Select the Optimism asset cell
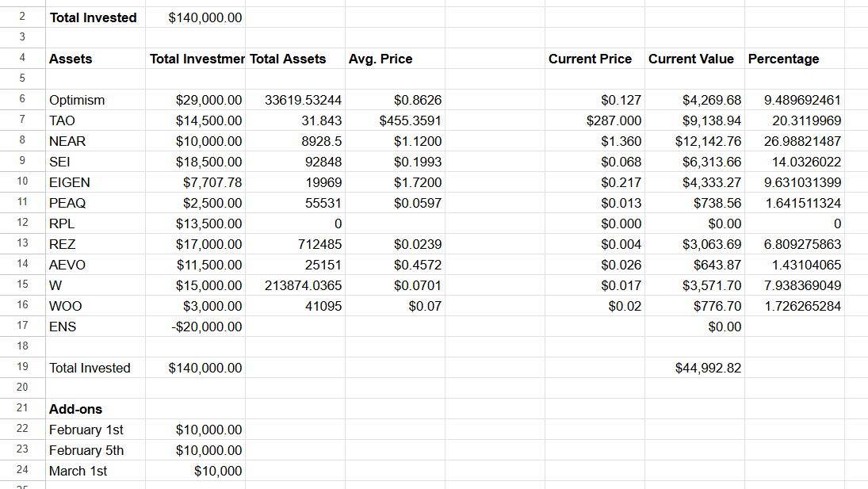This screenshot has width=868, height=489. (95, 100)
